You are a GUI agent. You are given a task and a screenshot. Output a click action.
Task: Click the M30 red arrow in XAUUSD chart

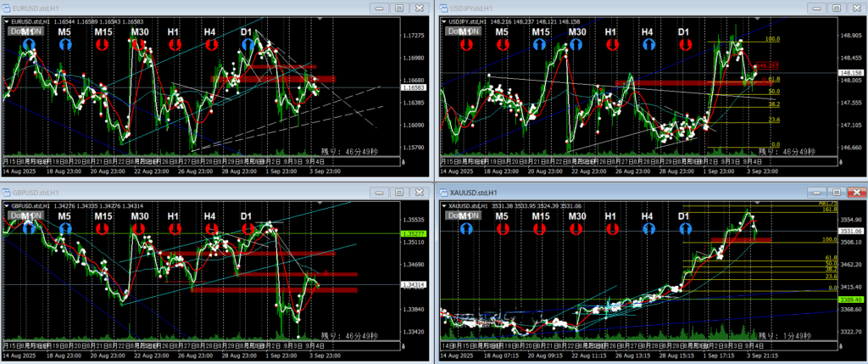[x=576, y=228]
